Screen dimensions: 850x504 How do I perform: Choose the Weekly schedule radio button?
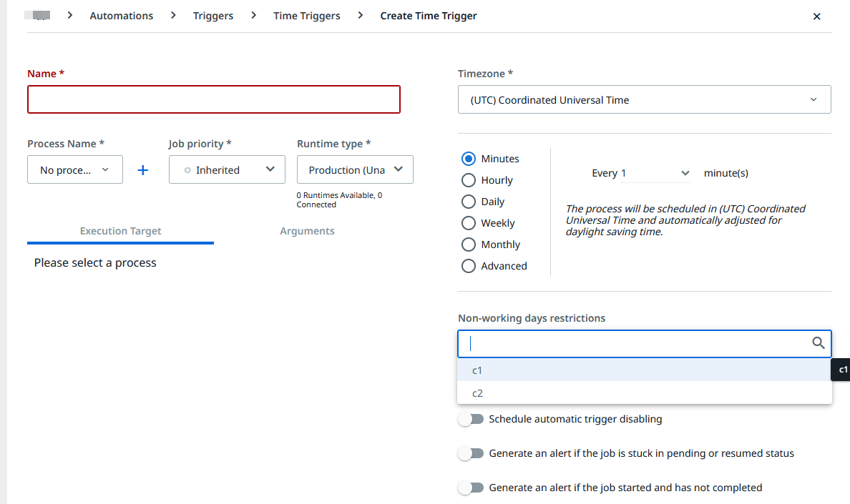[469, 223]
